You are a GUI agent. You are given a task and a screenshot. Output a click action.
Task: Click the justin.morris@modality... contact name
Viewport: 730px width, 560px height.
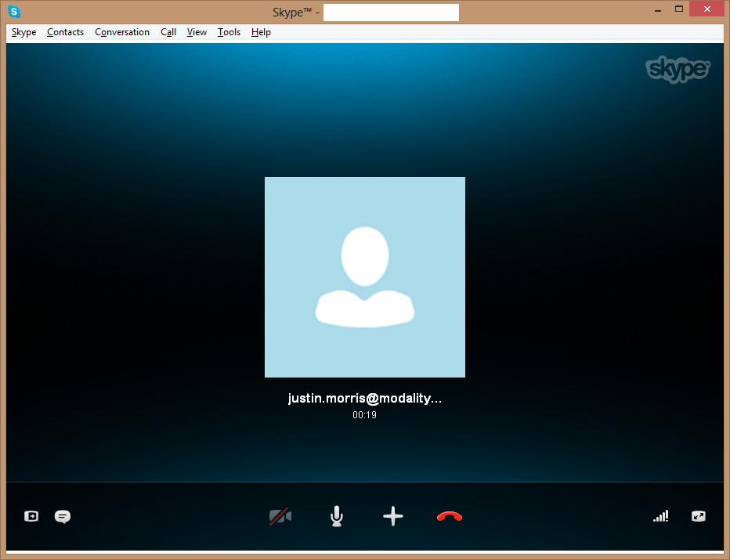pos(364,399)
